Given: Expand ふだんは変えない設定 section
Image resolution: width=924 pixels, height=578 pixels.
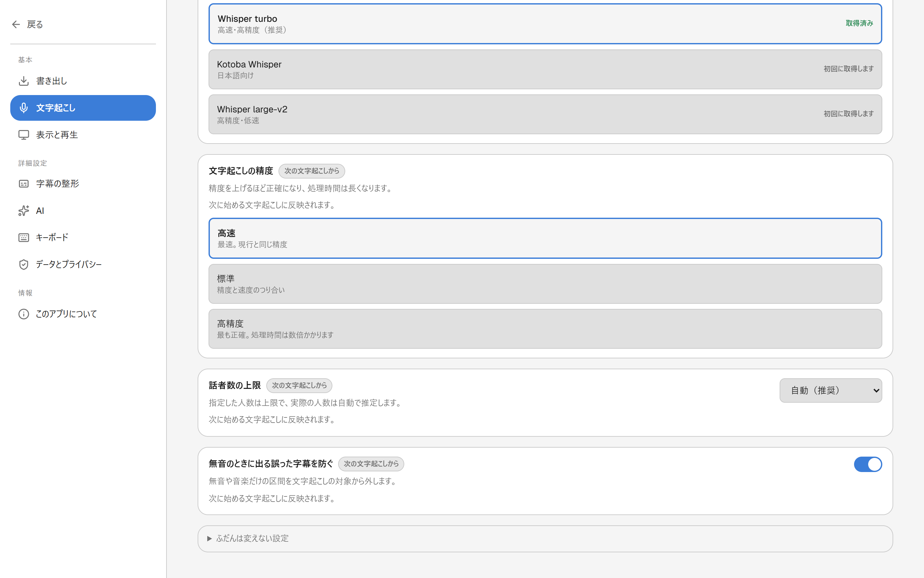Looking at the screenshot, I should [x=545, y=538].
